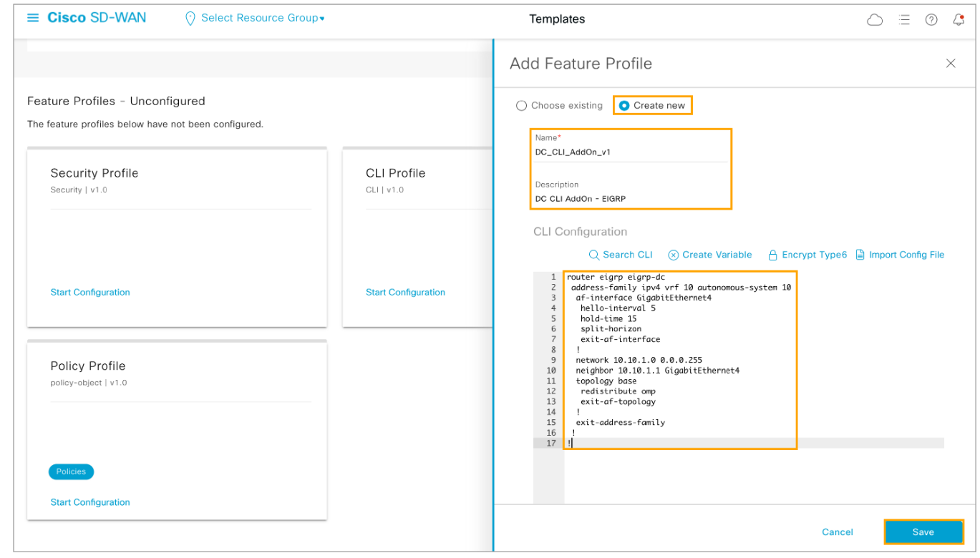Screen dimensions: 980x558
Task: Click the Cancel button
Action: click(837, 532)
